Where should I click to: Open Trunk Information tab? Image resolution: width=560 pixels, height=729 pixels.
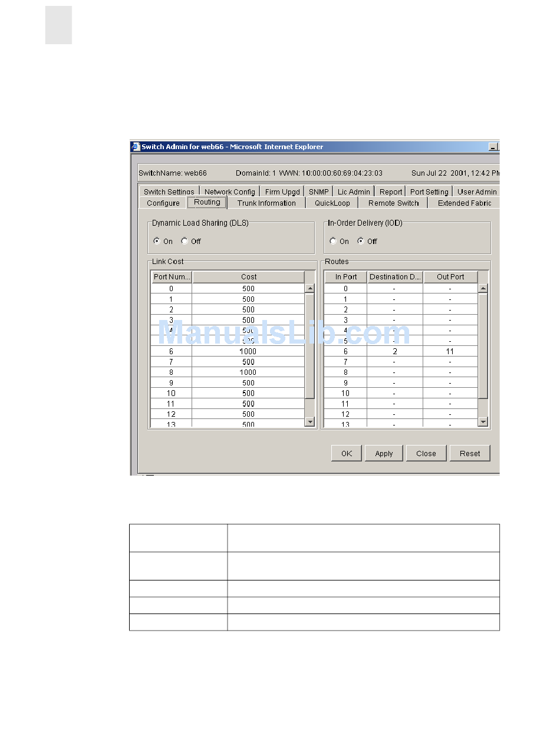tap(266, 203)
